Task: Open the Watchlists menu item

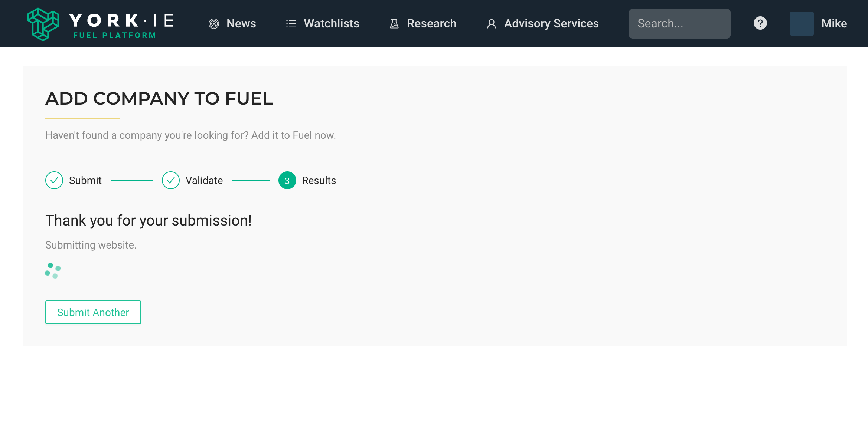Action: point(323,23)
